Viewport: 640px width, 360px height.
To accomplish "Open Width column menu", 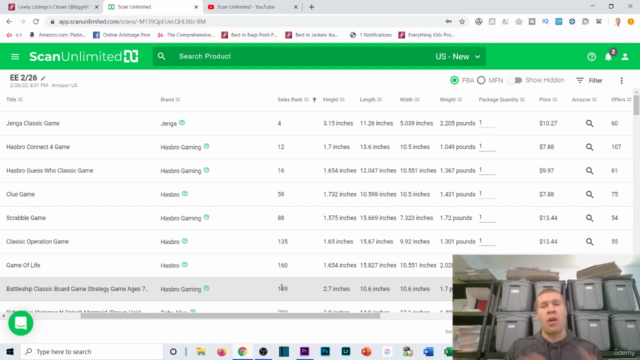I will [417, 100].
